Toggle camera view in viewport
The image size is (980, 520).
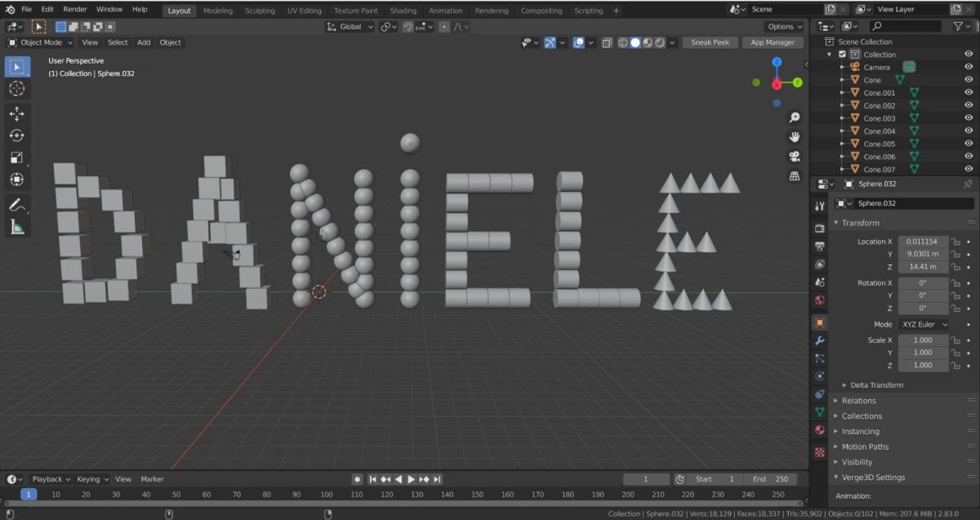tap(794, 156)
